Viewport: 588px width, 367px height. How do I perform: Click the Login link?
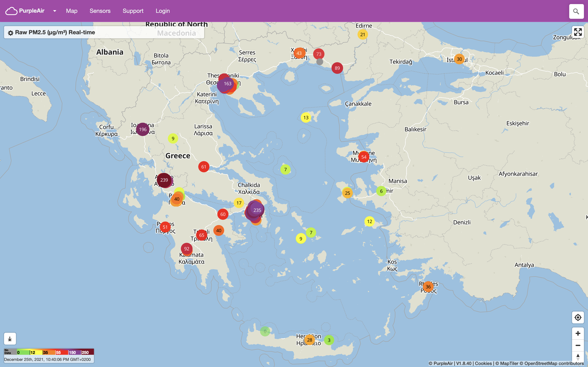(x=163, y=11)
